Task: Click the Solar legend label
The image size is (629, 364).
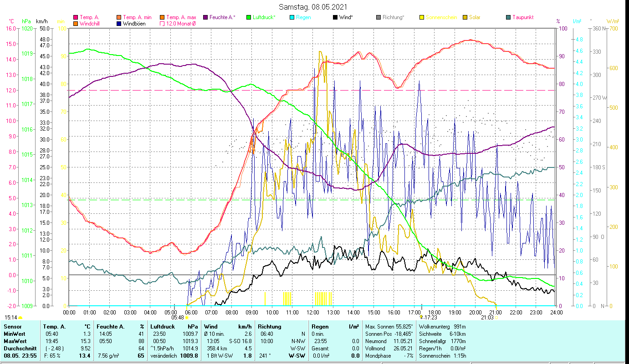Action: click(474, 17)
